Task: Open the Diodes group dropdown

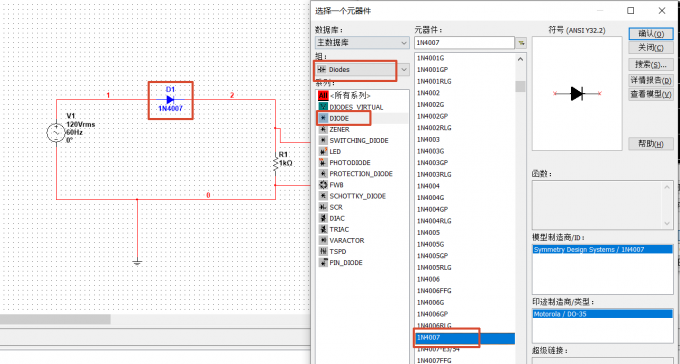Action: 362,69
